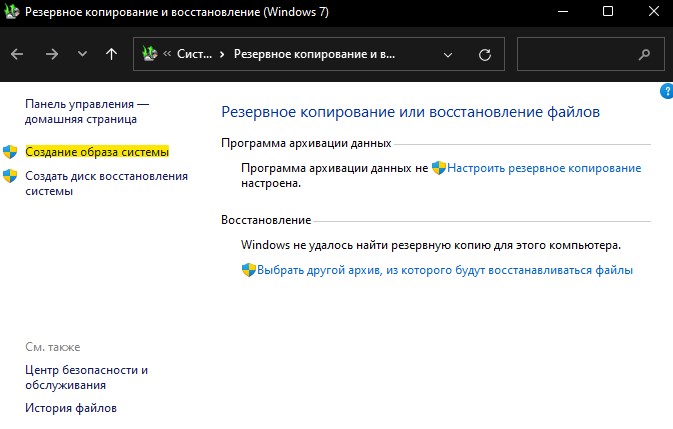Go back with the left arrow
Screen dimensions: 673x429
point(17,54)
